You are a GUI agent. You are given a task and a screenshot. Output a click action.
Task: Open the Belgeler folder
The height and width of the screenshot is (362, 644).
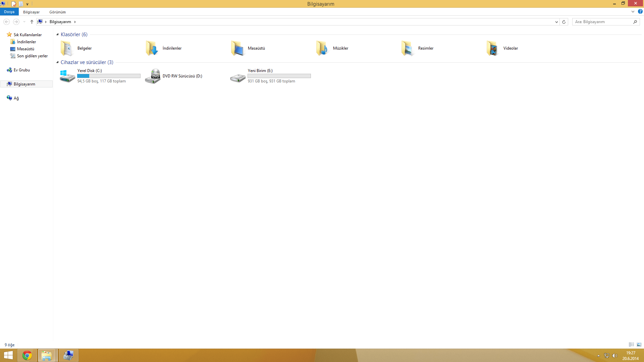(x=84, y=48)
